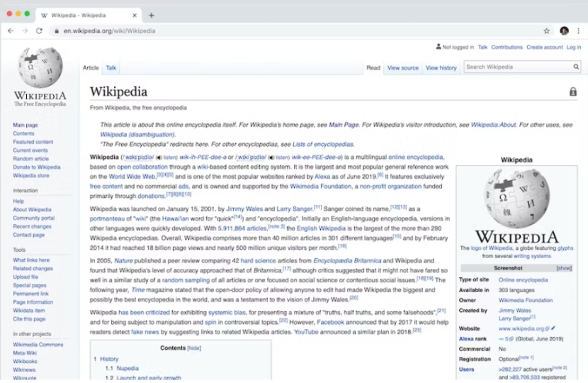Follow the Jimmy Wales link in article text
Screen dimensions: 588x383
coord(244,209)
